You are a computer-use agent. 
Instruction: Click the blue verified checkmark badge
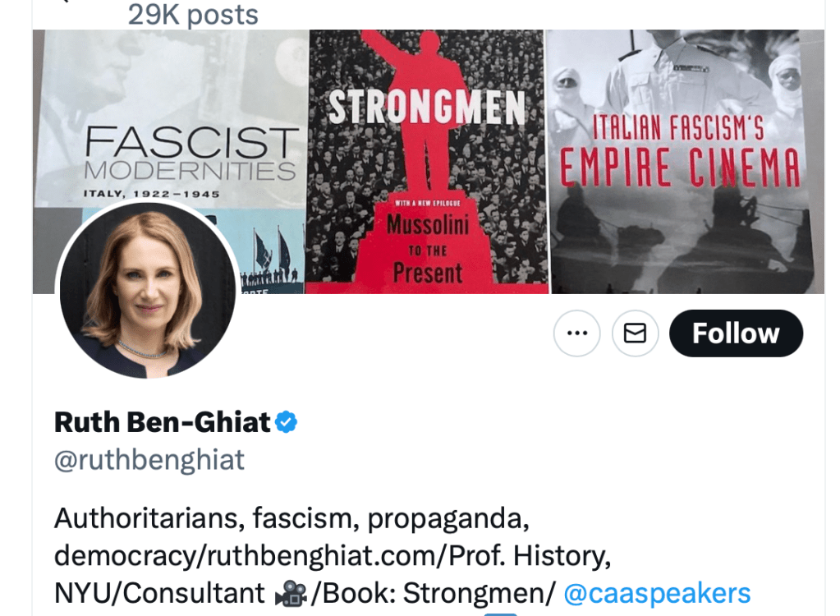coord(287,422)
